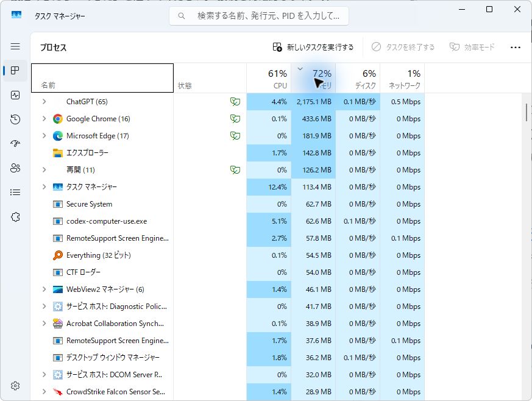Click 新しいタスクを実行する button
Viewport: 532px width, 401px height.
[313, 47]
